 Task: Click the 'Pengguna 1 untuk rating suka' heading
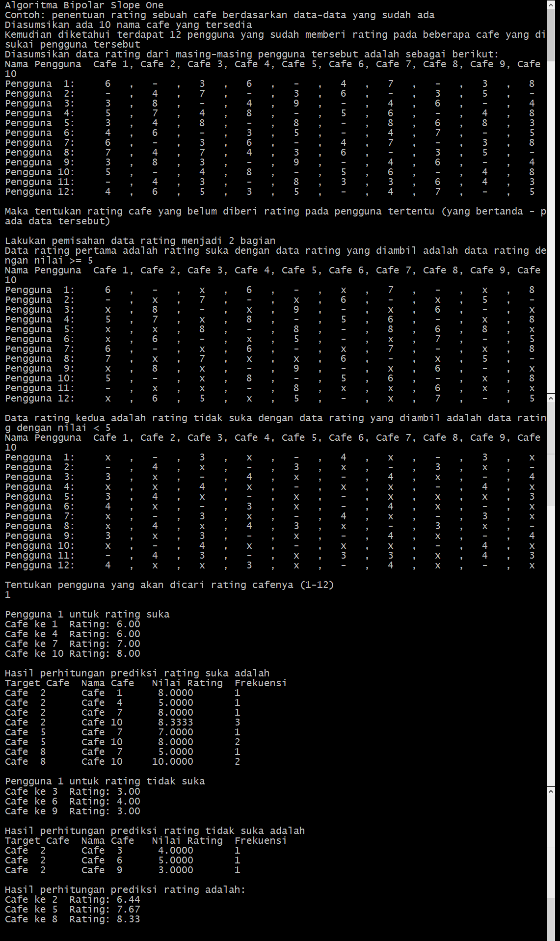coord(87,614)
